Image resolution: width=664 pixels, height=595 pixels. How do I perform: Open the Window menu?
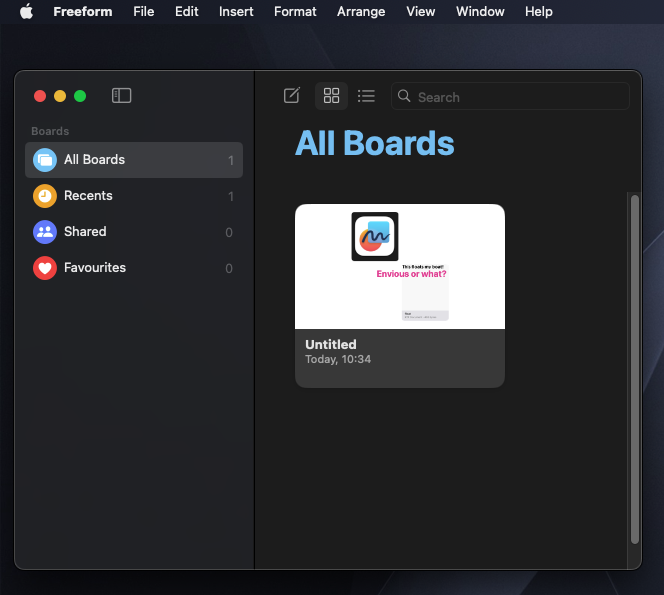point(480,11)
